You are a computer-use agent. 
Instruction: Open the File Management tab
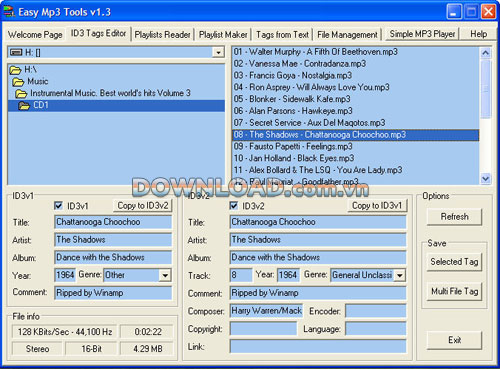(x=347, y=34)
